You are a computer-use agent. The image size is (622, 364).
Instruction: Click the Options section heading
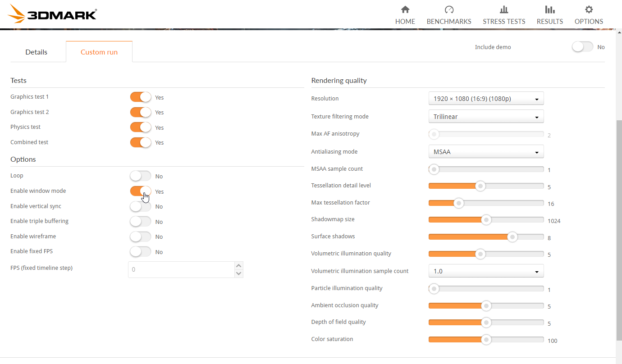coord(23,159)
